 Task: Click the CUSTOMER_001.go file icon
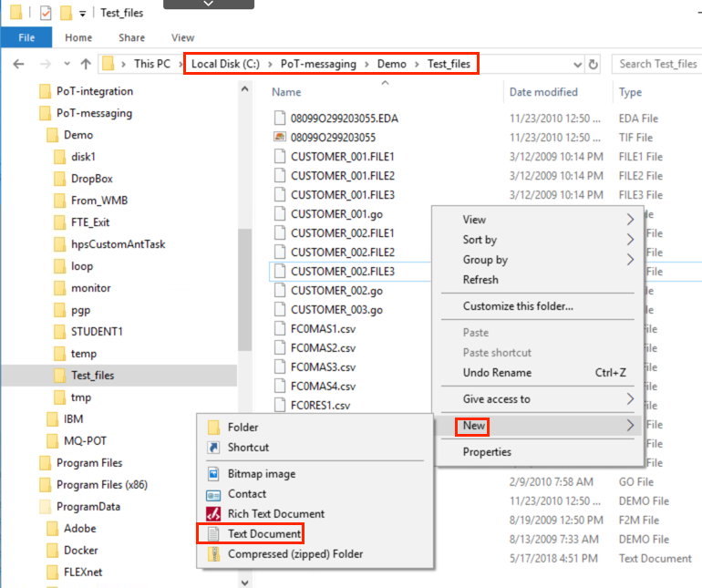coord(280,213)
